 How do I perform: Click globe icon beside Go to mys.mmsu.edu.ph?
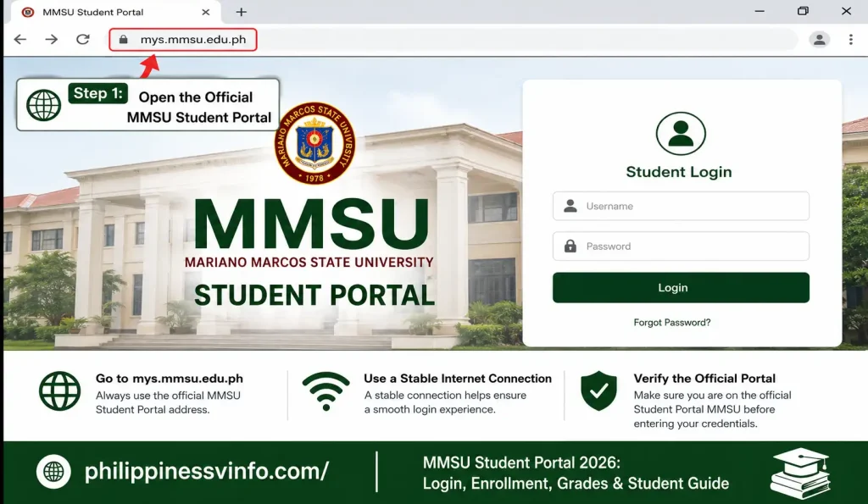[x=60, y=390]
